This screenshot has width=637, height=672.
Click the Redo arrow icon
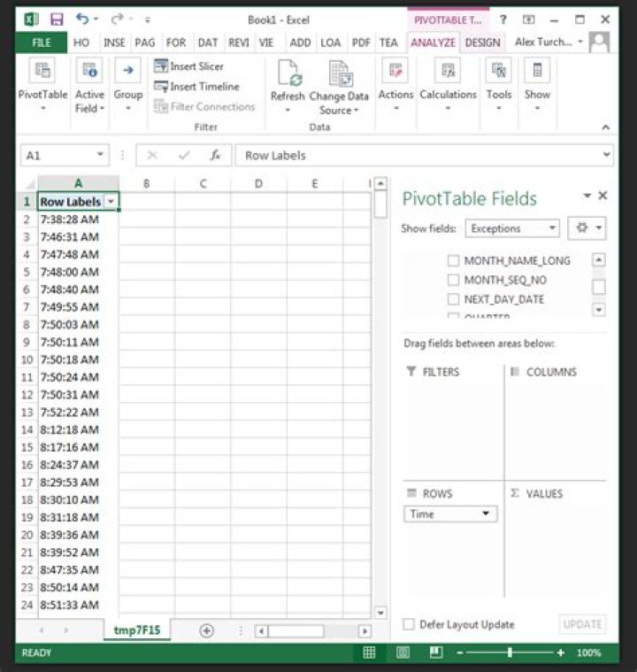117,19
